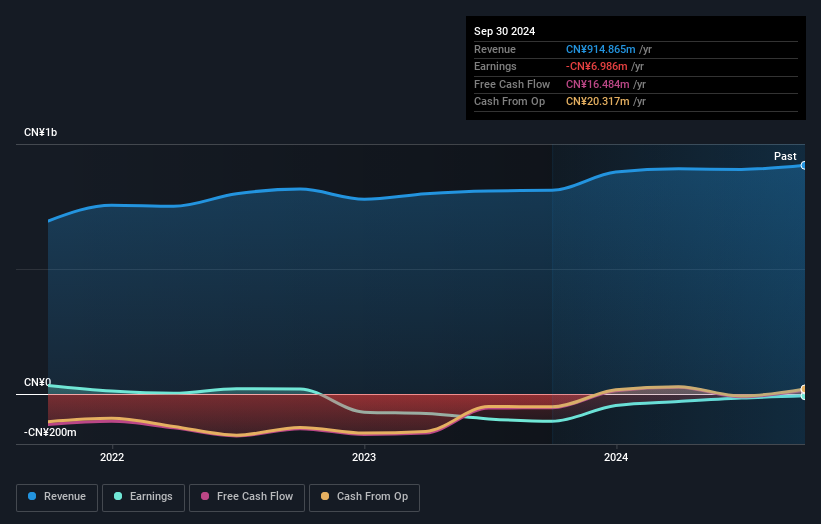Click the Cash From Op label in tooltip

509,102
